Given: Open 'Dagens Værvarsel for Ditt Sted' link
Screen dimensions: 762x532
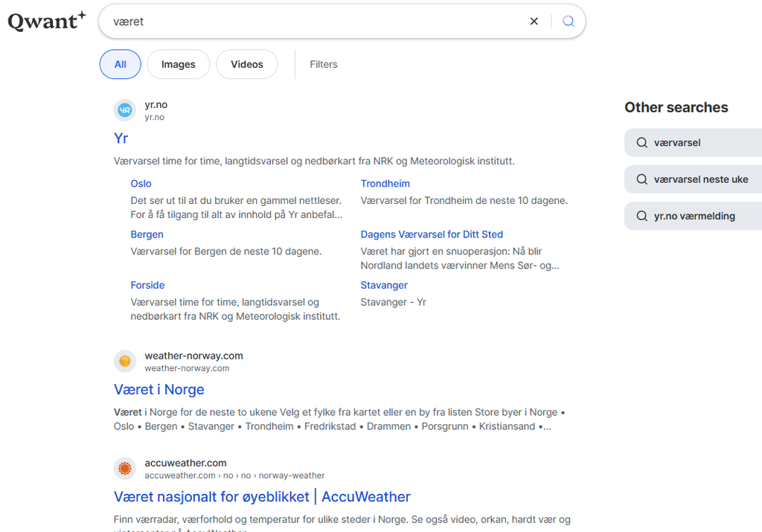Looking at the screenshot, I should [x=432, y=234].
